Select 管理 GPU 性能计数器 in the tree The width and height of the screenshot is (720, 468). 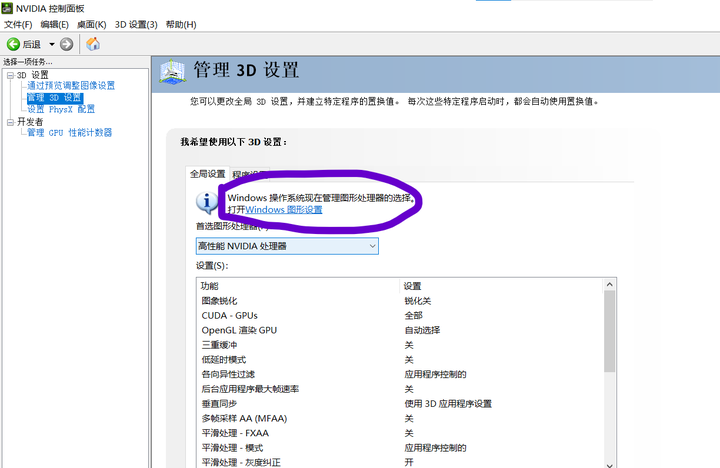(69, 133)
